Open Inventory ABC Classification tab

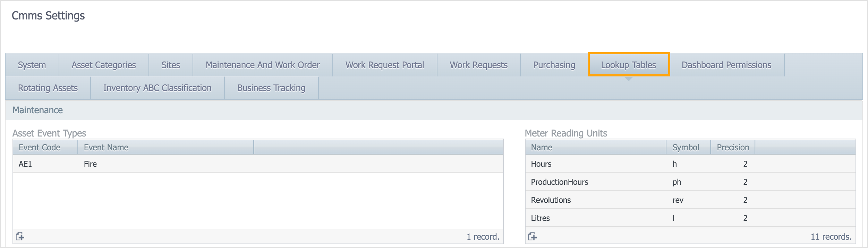157,88
